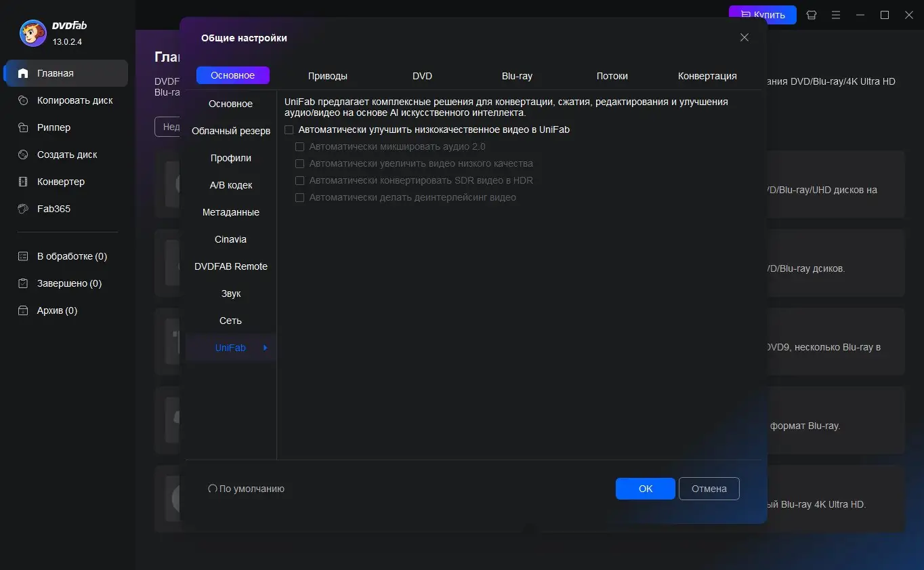Image resolution: width=924 pixels, height=570 pixels.
Task: Minimize the DVDFab window
Action: pos(860,15)
